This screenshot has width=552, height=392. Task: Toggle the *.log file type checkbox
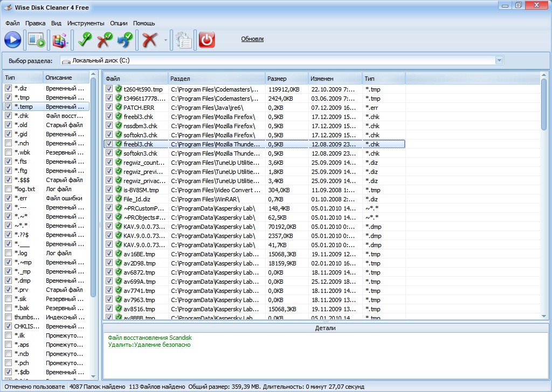coord(9,253)
